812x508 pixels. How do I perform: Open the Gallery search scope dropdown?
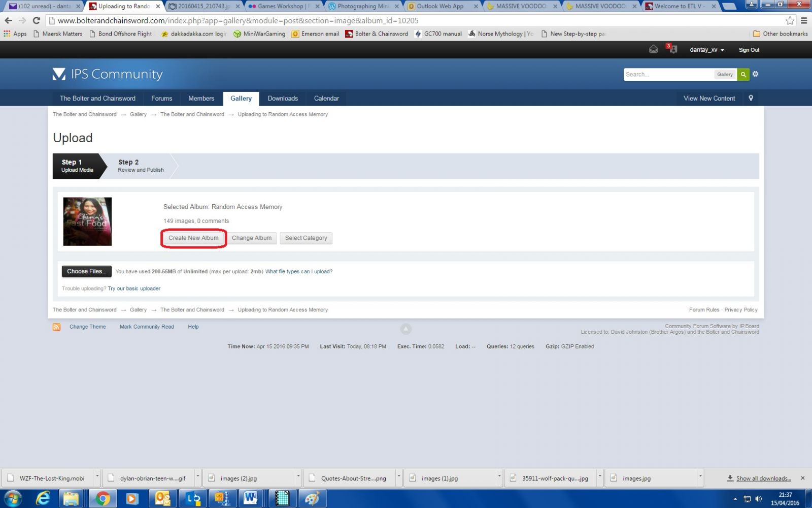[x=724, y=74]
